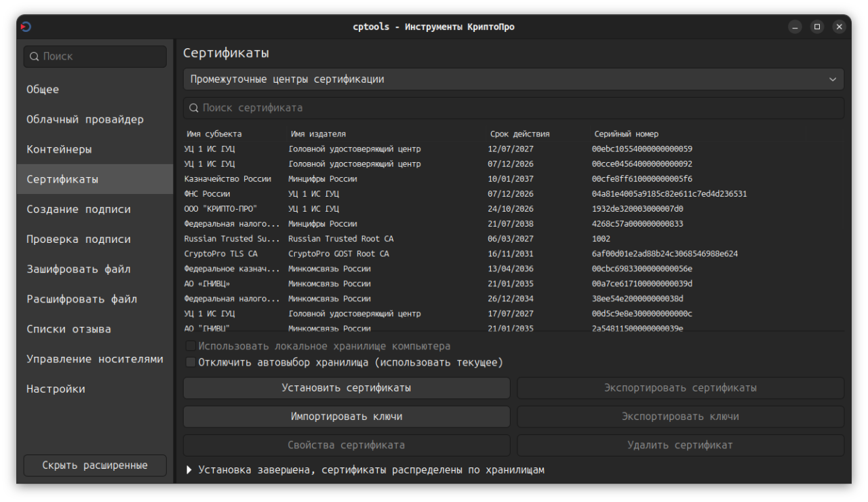Click 'Скрыть расширенные' button
The height and width of the screenshot is (502, 868).
click(95, 465)
